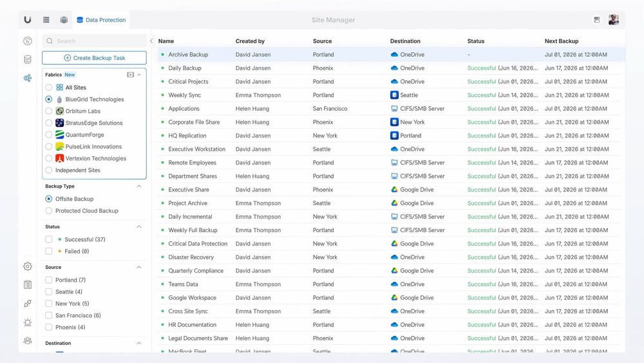
Task: Select Orbitum Labs radio button
Action: click(49, 111)
